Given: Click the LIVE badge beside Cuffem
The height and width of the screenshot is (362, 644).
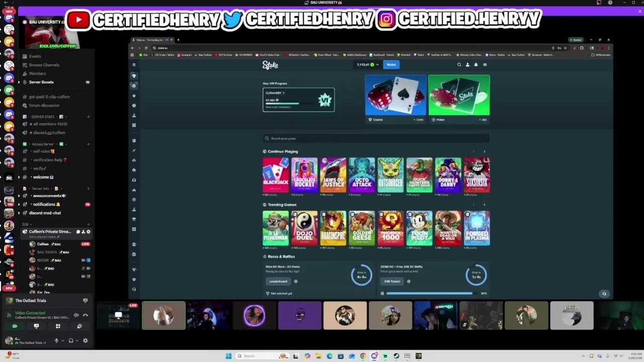Looking at the screenshot, I should 86,244.
